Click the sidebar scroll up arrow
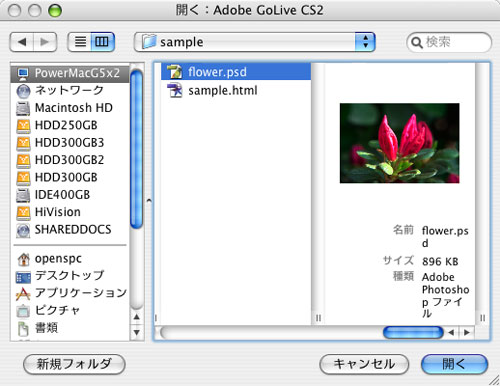This screenshot has height=386, width=500. [137, 317]
